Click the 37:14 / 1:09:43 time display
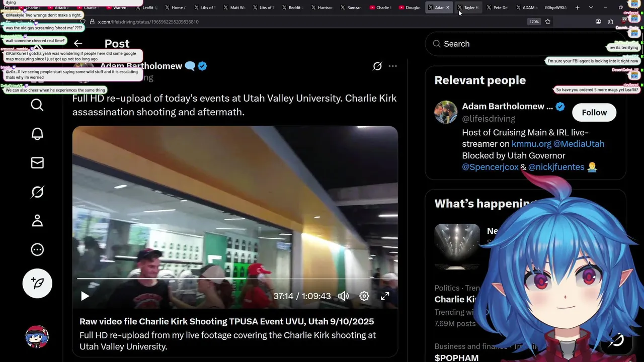The image size is (644, 362). (x=302, y=296)
